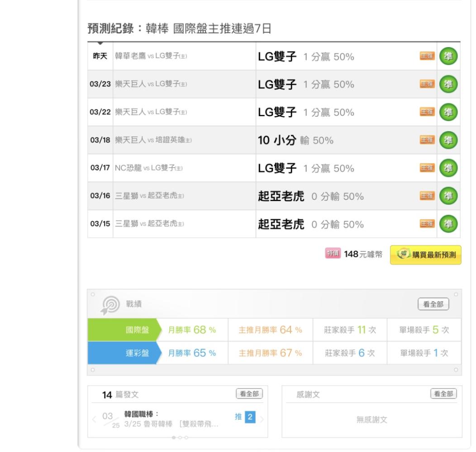Click the orange 主推 tag in 03/22 row
The height and width of the screenshot is (452, 476).
(x=427, y=112)
